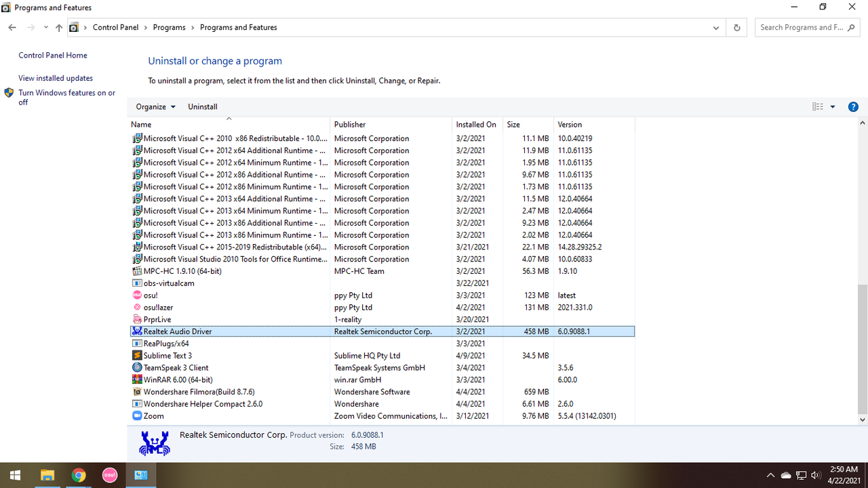
Task: Sort list by the Publisher column header
Action: tap(391, 125)
